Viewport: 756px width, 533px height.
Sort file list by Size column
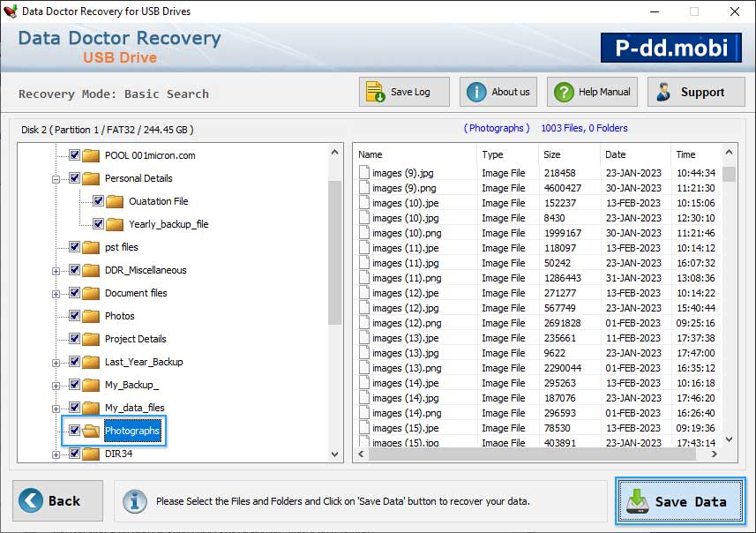569,154
